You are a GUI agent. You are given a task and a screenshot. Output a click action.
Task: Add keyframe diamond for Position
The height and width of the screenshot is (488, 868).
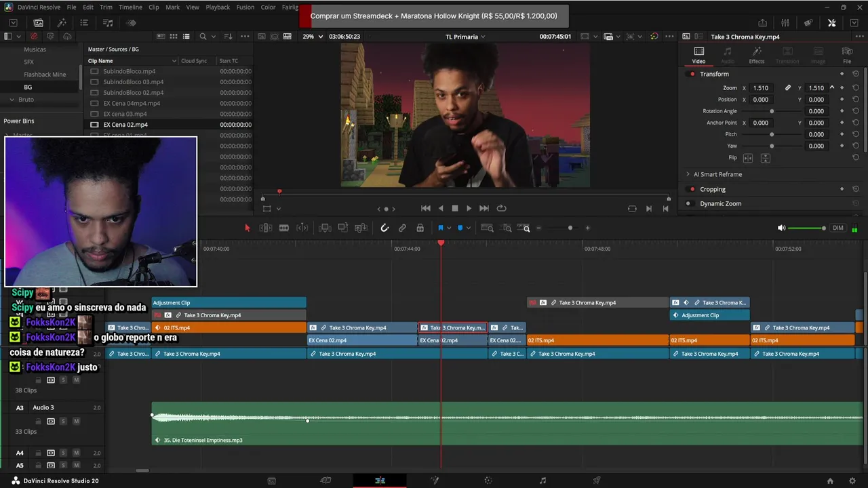point(842,100)
